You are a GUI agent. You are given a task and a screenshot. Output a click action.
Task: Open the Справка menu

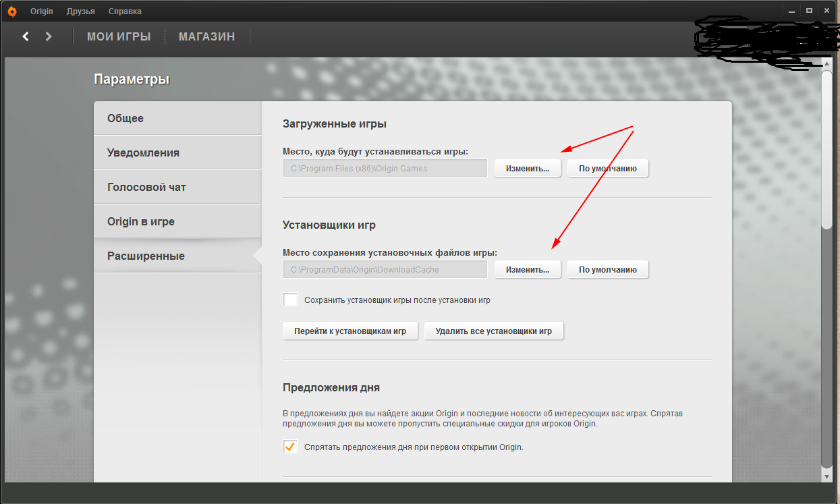(x=125, y=11)
